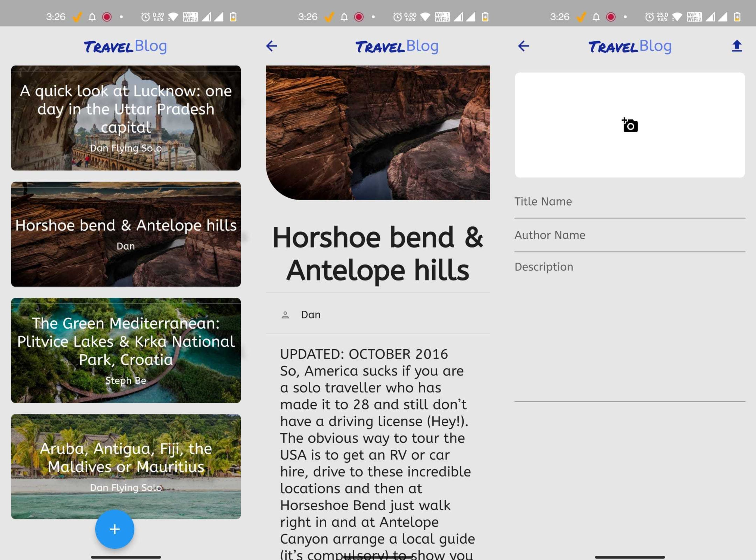Open the Aruba, Antigua, Fiji post
Viewport: 756px width, 560px height.
[x=126, y=466]
